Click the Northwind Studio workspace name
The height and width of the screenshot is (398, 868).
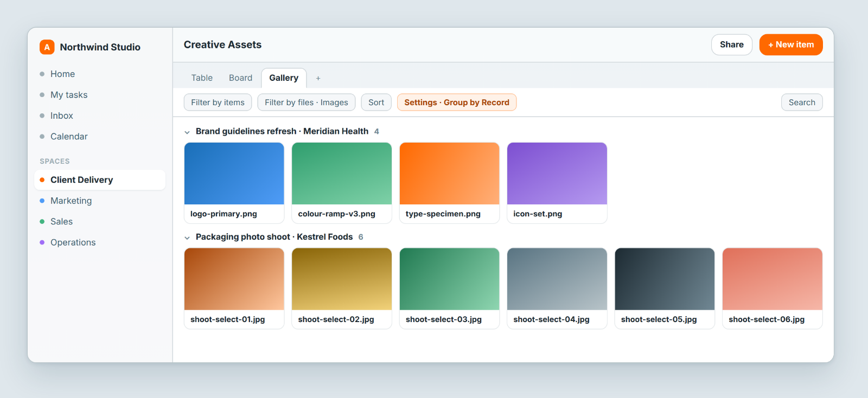click(x=100, y=47)
